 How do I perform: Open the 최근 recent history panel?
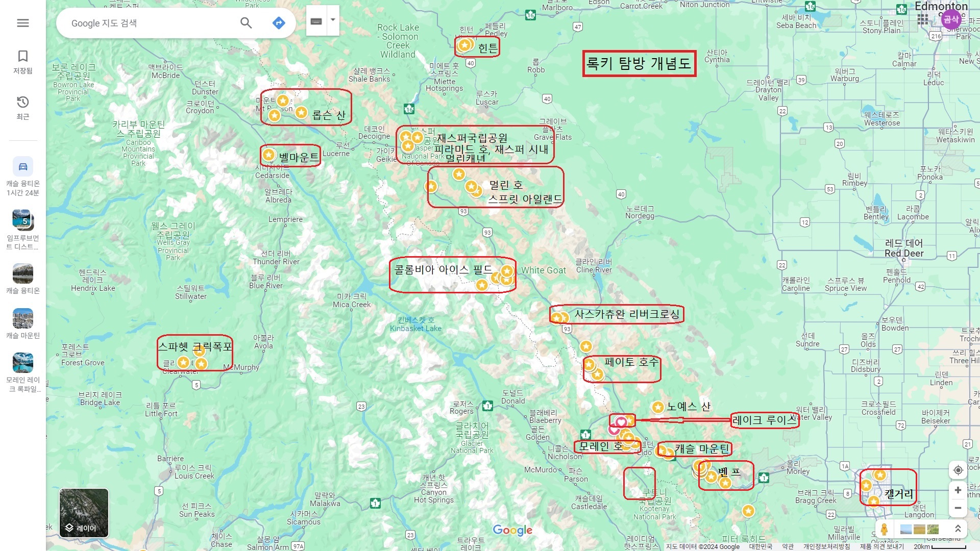tap(23, 108)
